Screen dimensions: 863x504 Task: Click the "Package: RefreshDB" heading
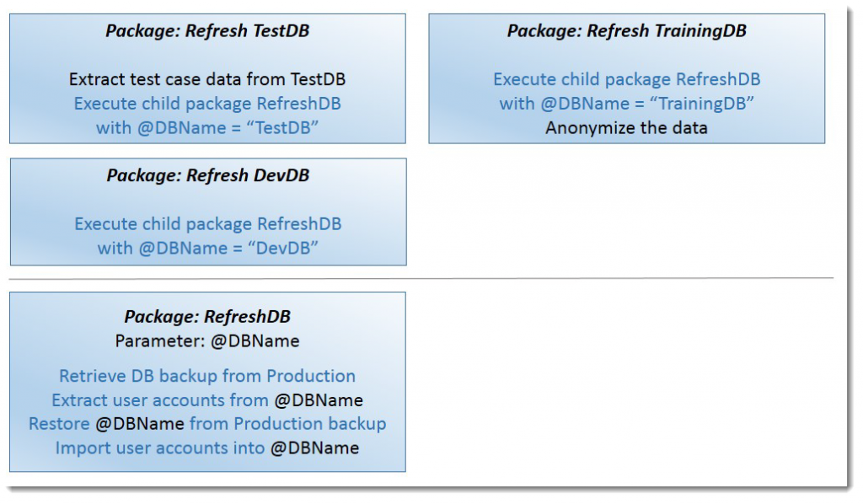pos(207,317)
